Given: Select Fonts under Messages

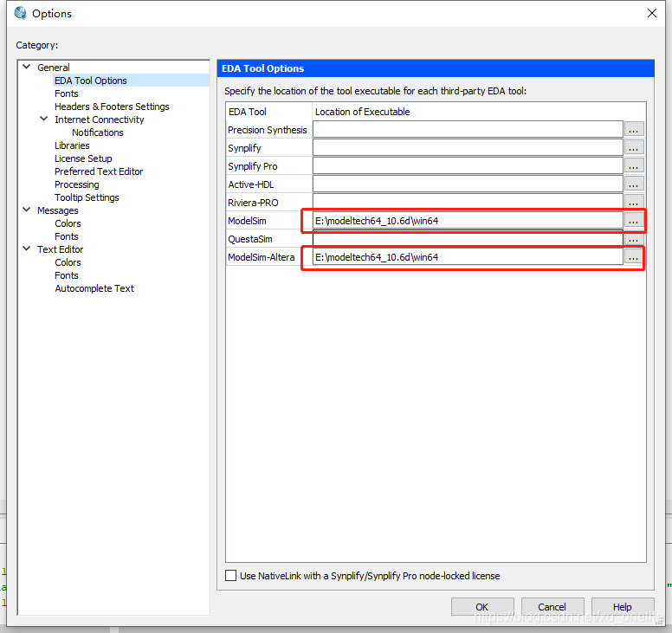Looking at the screenshot, I should [67, 236].
